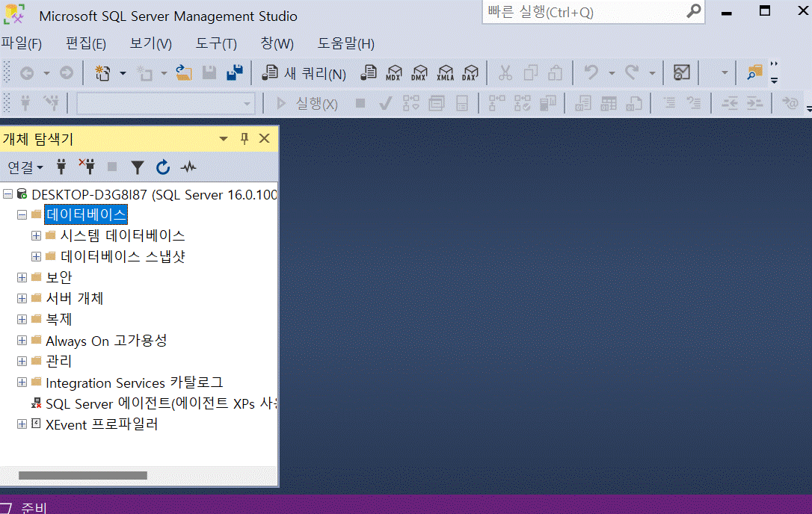Click the navigate back arrow icon
Image resolution: width=812 pixels, height=514 pixels.
click(27, 73)
